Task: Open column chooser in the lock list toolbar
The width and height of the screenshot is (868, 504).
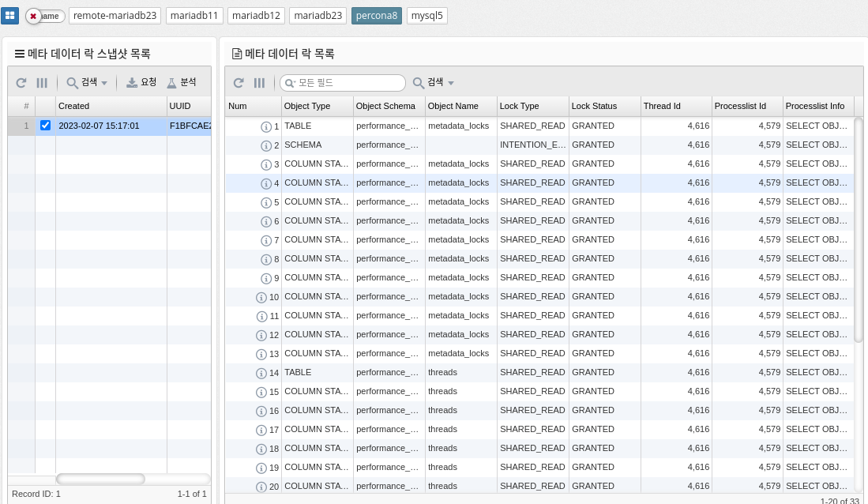Action: 259,83
